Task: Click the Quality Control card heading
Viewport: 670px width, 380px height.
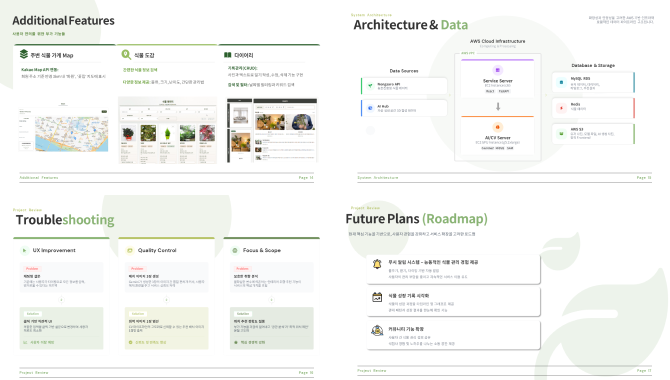Action: pyautogui.click(x=157, y=250)
